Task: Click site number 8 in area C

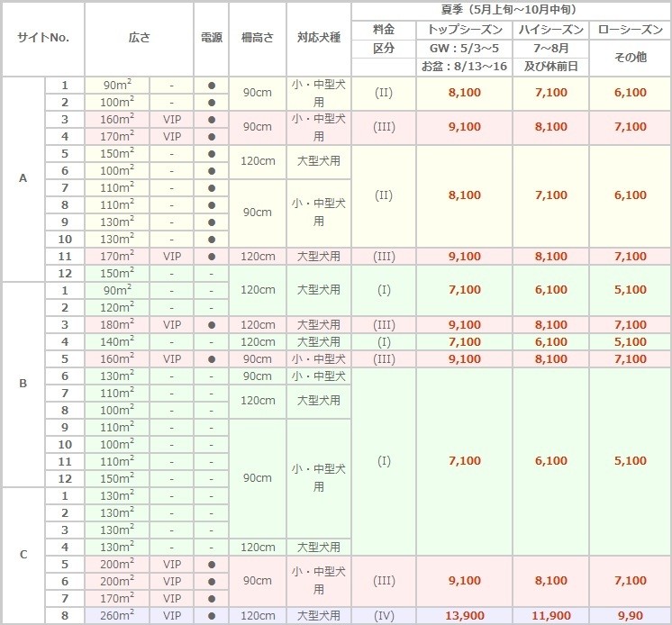Action: pos(65,616)
